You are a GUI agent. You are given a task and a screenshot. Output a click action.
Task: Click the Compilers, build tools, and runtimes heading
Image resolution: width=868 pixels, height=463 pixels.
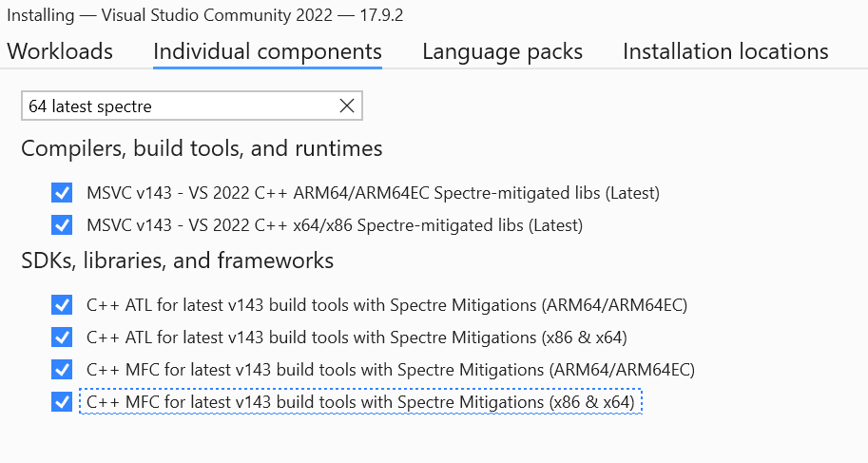tap(202, 149)
